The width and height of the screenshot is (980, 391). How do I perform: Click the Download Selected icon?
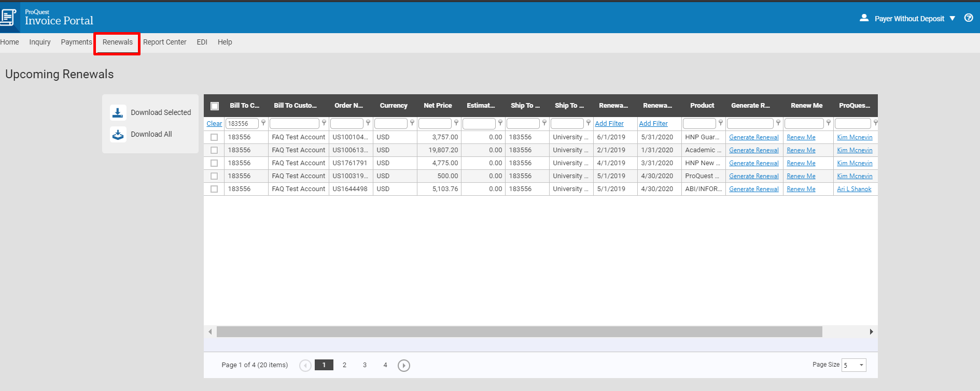click(118, 112)
